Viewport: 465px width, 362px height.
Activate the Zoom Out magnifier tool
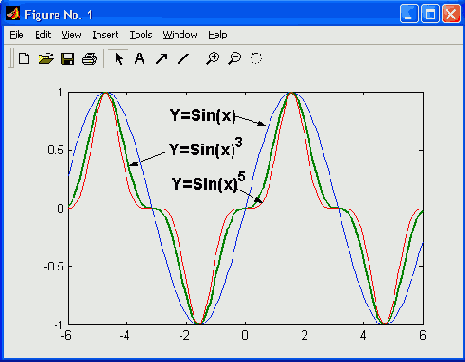(x=235, y=59)
